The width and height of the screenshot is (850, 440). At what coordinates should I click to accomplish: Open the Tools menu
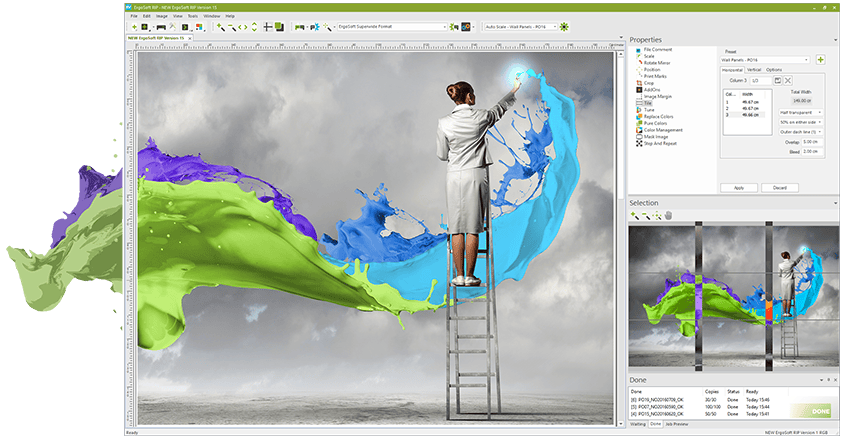192,16
